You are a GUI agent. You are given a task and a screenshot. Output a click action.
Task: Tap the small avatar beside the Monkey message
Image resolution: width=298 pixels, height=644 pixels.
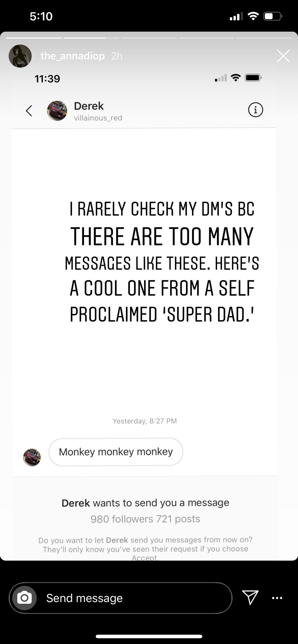tap(32, 457)
